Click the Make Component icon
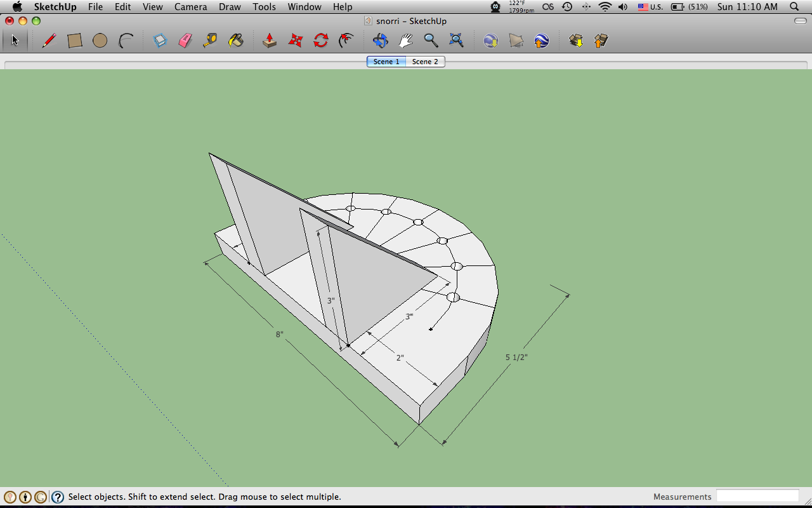This screenshot has height=508, width=812. pyautogui.click(x=160, y=41)
